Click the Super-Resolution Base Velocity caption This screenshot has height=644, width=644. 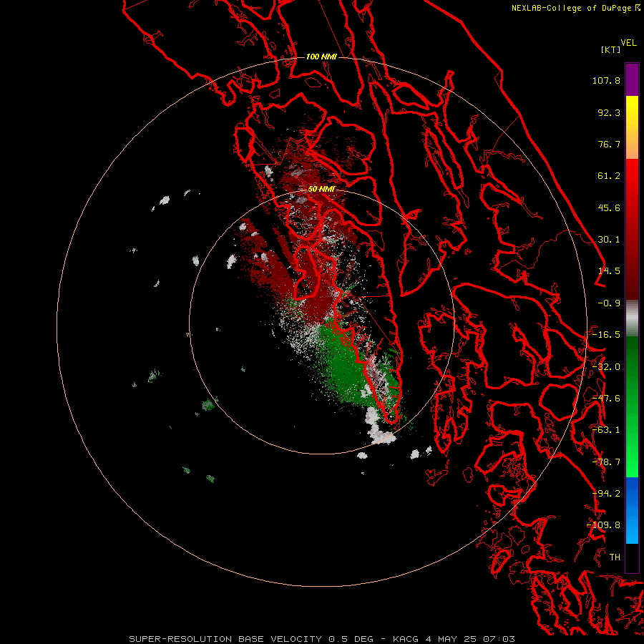point(322,639)
